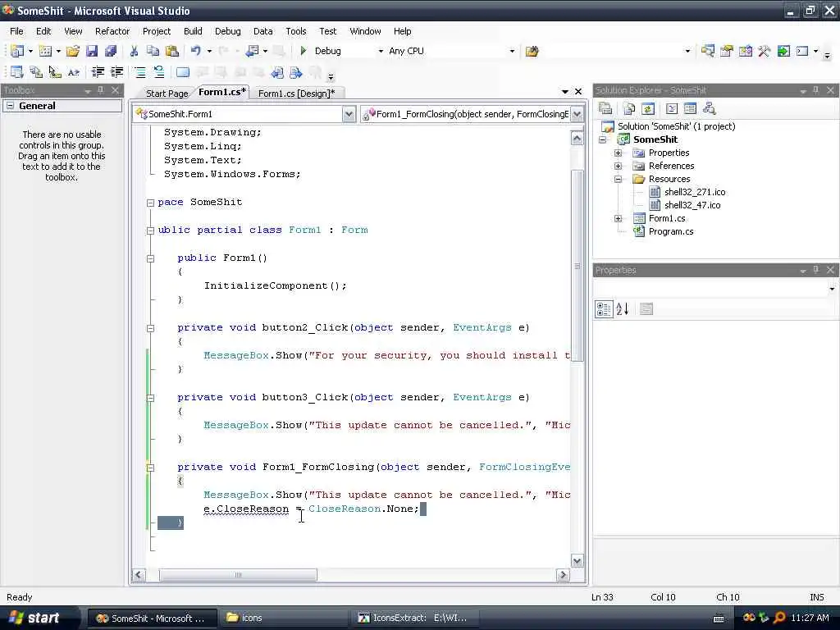Collapse the button2_Click method outline
The height and width of the screenshot is (630, 840).
(151, 328)
